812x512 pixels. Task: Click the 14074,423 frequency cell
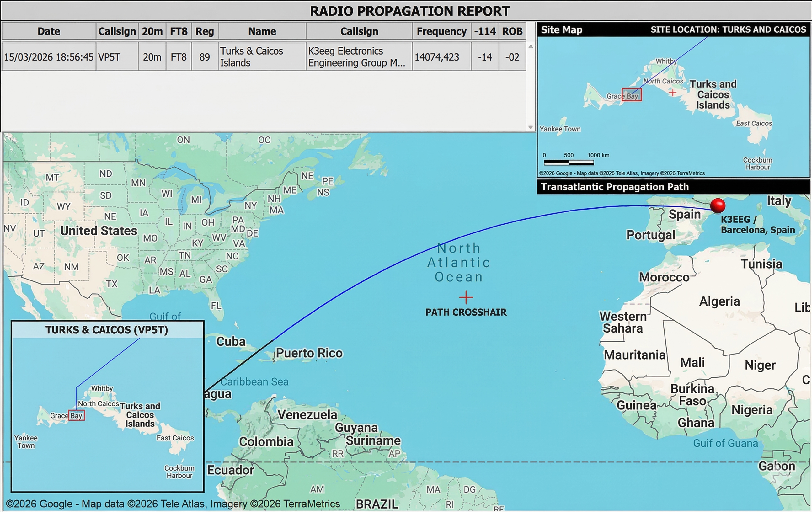coord(437,57)
